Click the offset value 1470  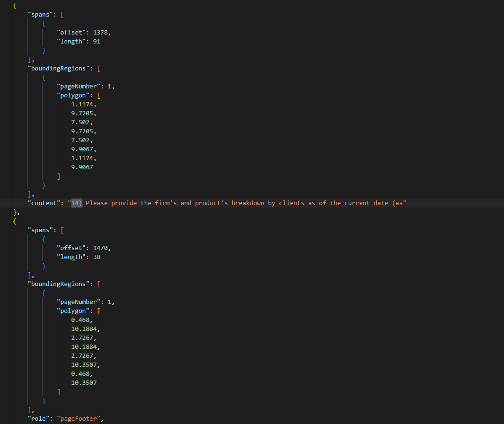101,248
